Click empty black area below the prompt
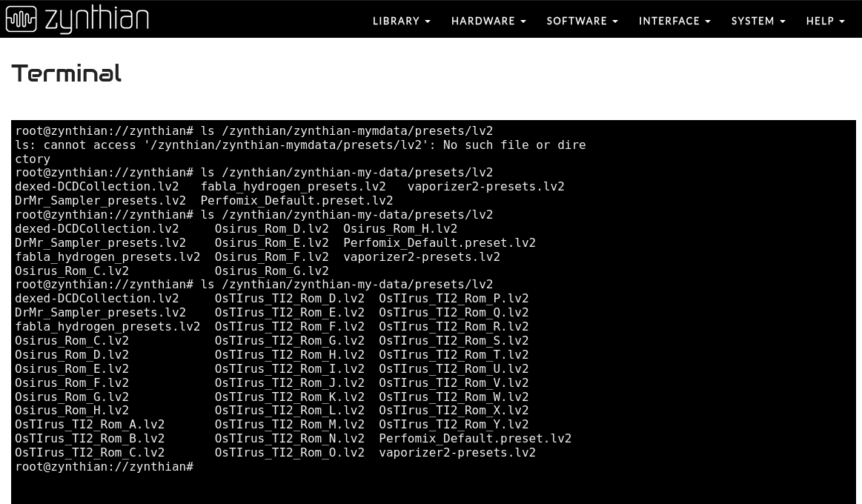862x504 pixels. point(430,488)
